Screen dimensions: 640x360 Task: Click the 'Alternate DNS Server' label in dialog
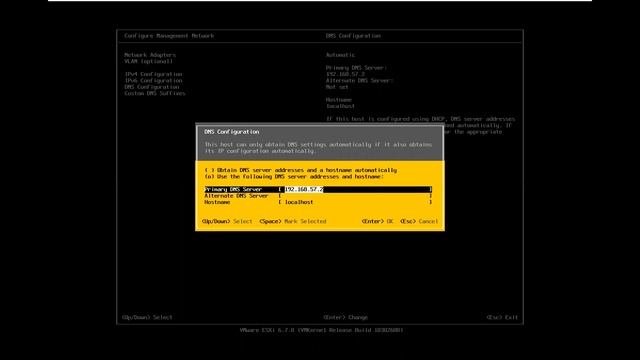click(236, 196)
